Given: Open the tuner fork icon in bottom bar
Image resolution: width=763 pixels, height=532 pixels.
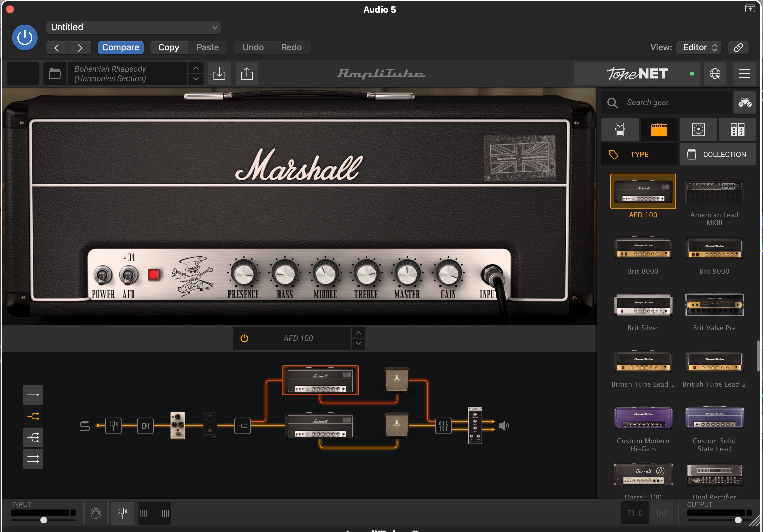Looking at the screenshot, I should [122, 513].
